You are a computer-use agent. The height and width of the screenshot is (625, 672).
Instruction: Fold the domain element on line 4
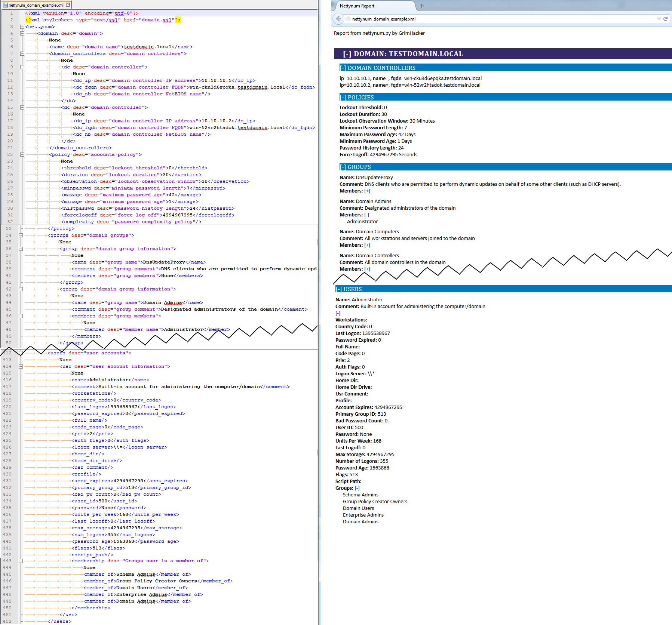pyautogui.click(x=22, y=34)
